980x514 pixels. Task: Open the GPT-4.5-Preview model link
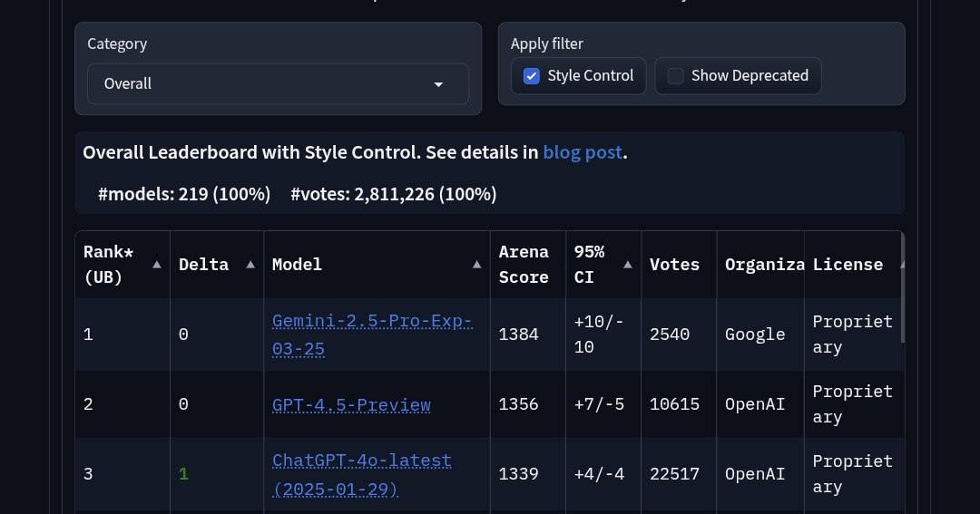point(351,405)
